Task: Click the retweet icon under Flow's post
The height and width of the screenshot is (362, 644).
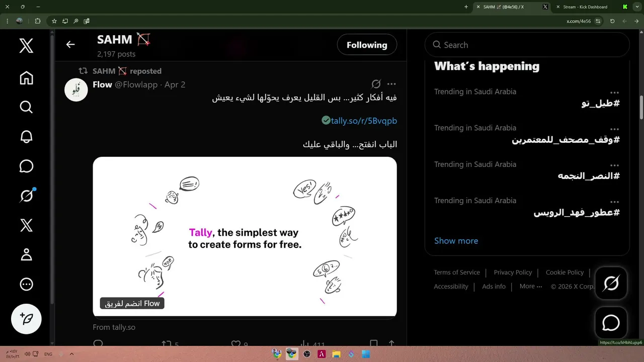Action: (x=167, y=344)
